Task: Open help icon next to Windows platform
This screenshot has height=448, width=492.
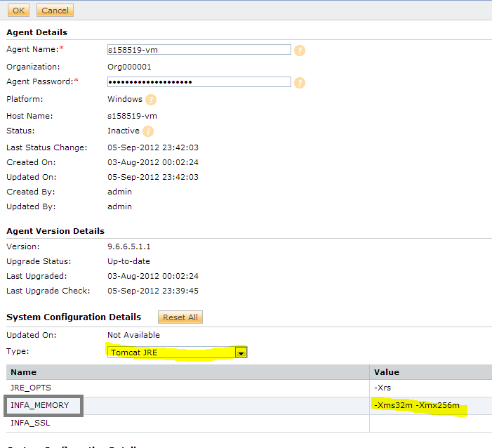Action: click(151, 100)
